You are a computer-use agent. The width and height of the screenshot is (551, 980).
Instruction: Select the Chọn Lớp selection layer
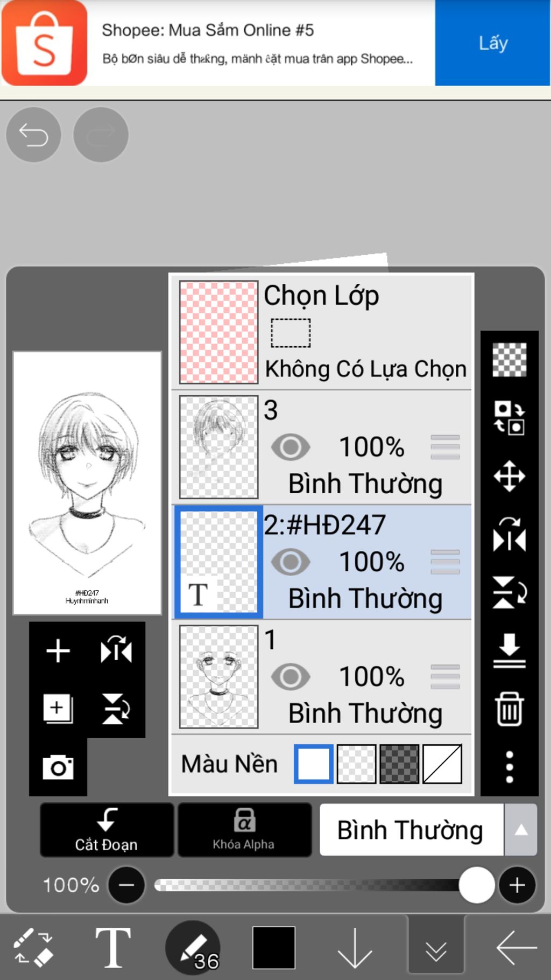point(321,332)
